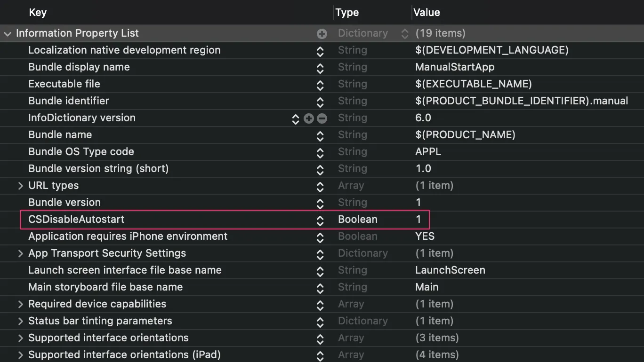This screenshot has height=362, width=644.
Task: Expand Supported interface orientations (iPad) row
Action: point(20,355)
